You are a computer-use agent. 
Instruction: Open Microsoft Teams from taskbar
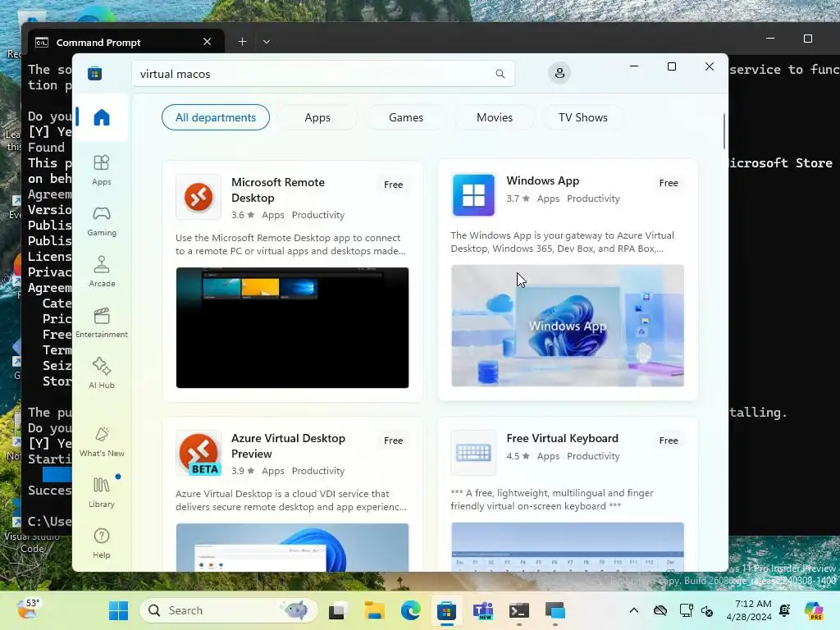click(x=482, y=610)
